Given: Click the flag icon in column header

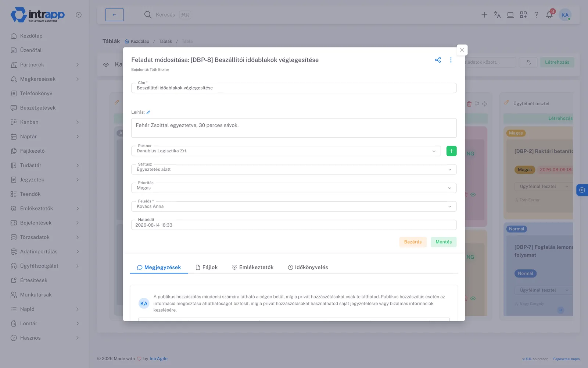Looking at the screenshot, I should point(477,104).
